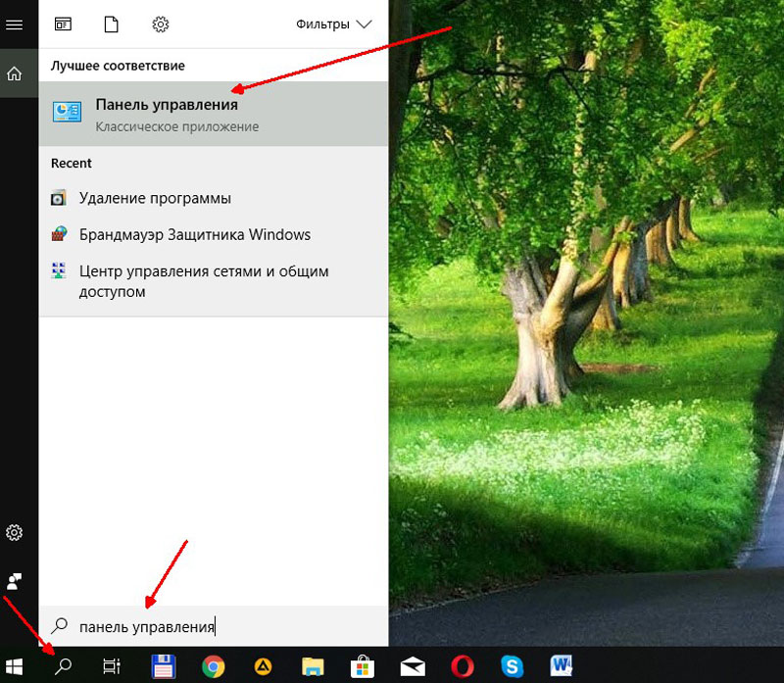
Task: Click the Recent section heading
Action: tap(72, 163)
